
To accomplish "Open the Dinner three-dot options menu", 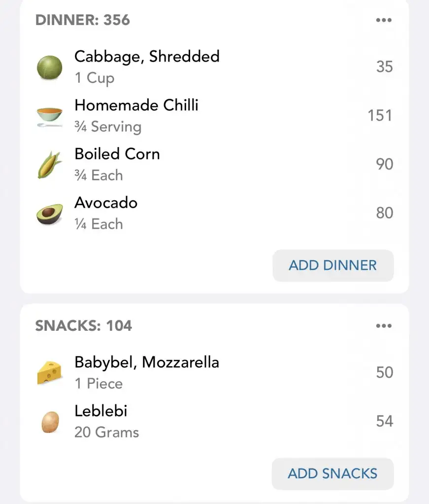I will point(384,20).
